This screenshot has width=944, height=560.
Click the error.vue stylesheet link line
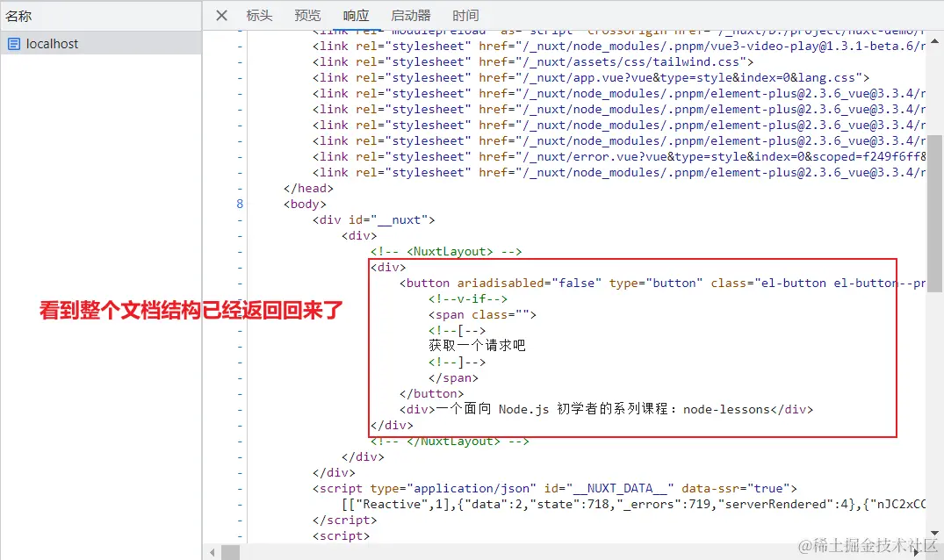tap(619, 156)
